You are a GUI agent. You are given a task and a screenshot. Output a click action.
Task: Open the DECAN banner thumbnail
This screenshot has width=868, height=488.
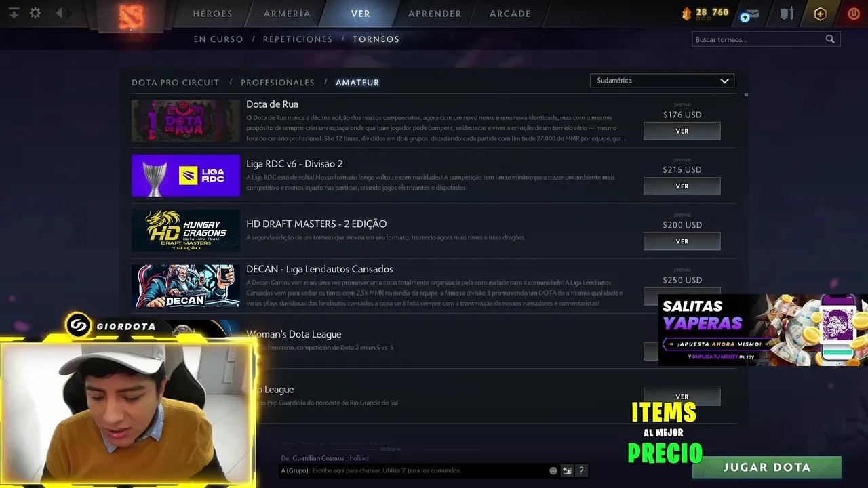pos(186,285)
